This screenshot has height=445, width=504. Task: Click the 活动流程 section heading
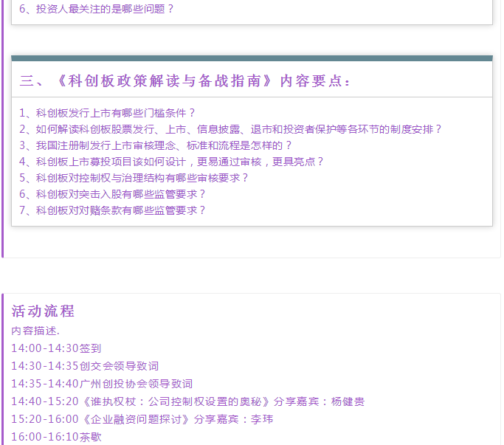[x=43, y=311]
